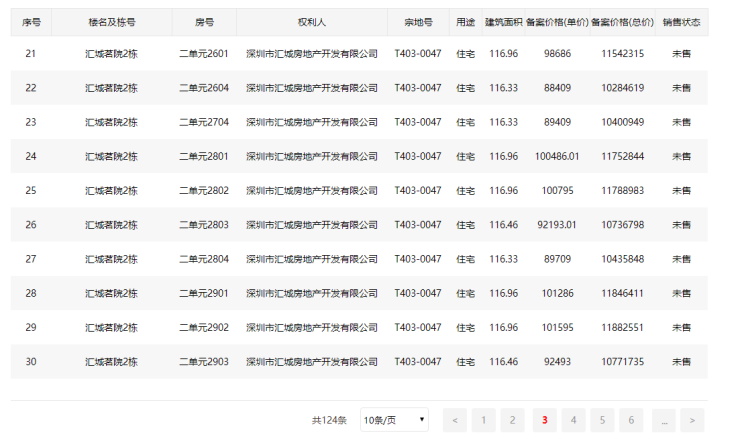This screenshot has width=740, height=439.
Task: Click 未售 status in row 30
Action: coord(681,362)
